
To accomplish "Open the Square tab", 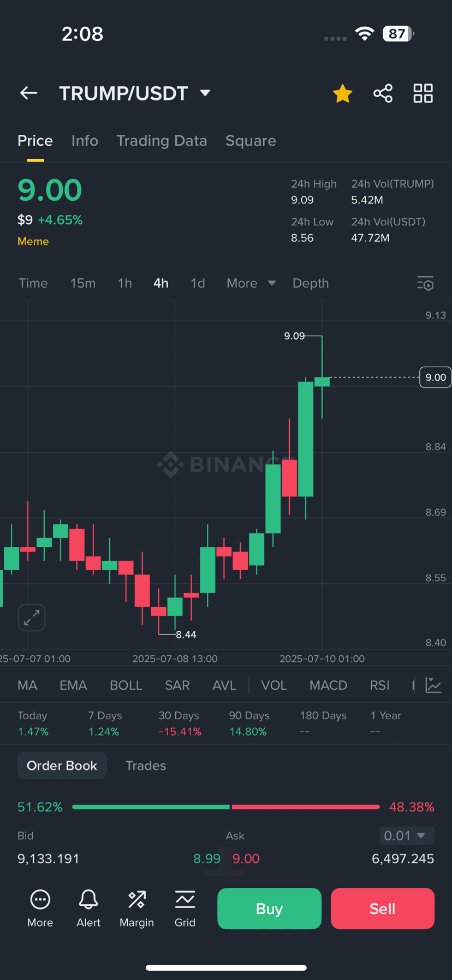I will (x=251, y=141).
